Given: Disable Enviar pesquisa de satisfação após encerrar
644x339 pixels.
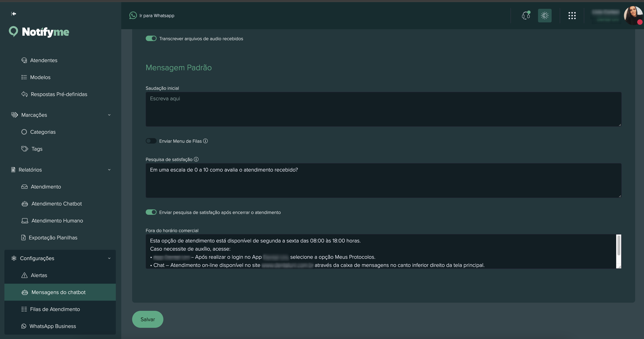Looking at the screenshot, I should [x=151, y=212].
